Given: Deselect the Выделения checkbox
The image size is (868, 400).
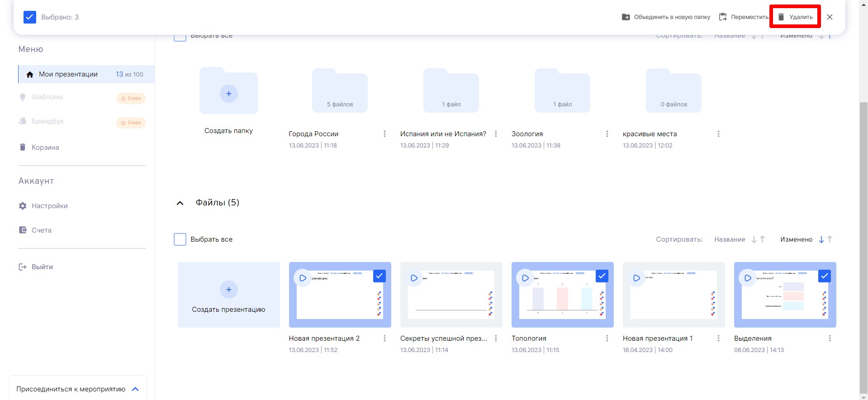Looking at the screenshot, I should tap(825, 276).
